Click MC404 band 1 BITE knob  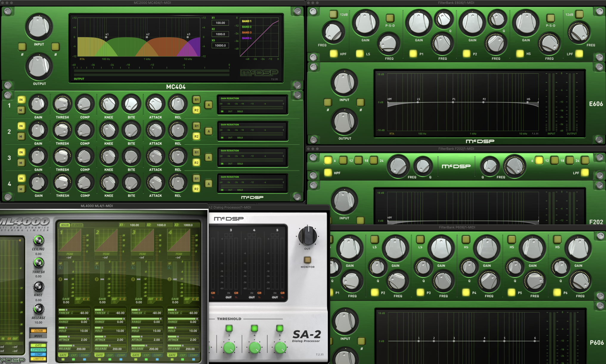click(x=131, y=104)
